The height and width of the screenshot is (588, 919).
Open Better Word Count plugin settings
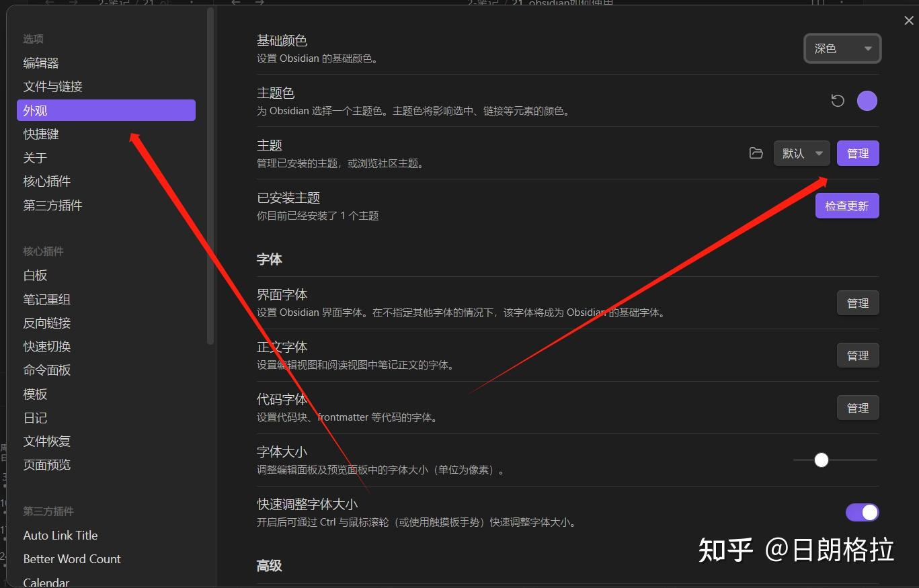click(x=72, y=558)
